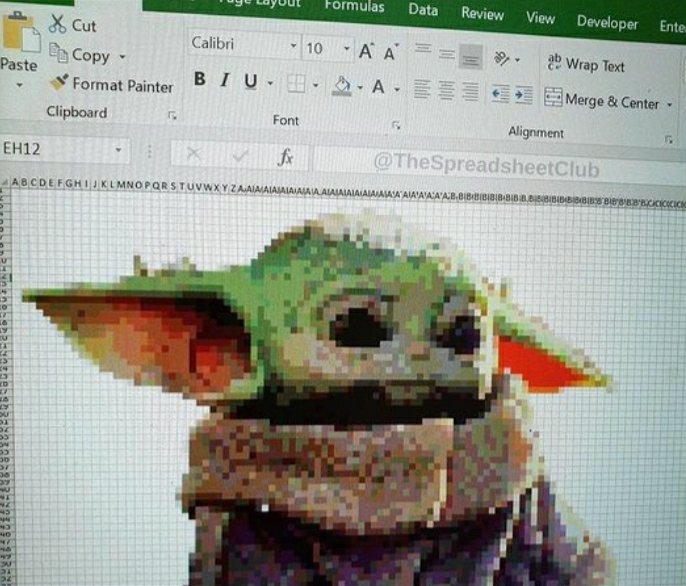
Task: Open the Clipboard dialog launcher
Action: click(x=172, y=116)
